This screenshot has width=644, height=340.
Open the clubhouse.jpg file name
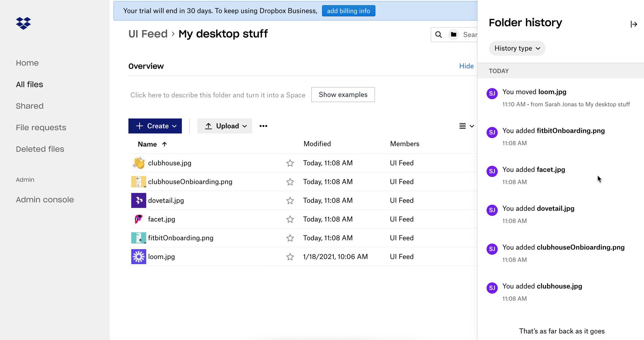pos(170,163)
